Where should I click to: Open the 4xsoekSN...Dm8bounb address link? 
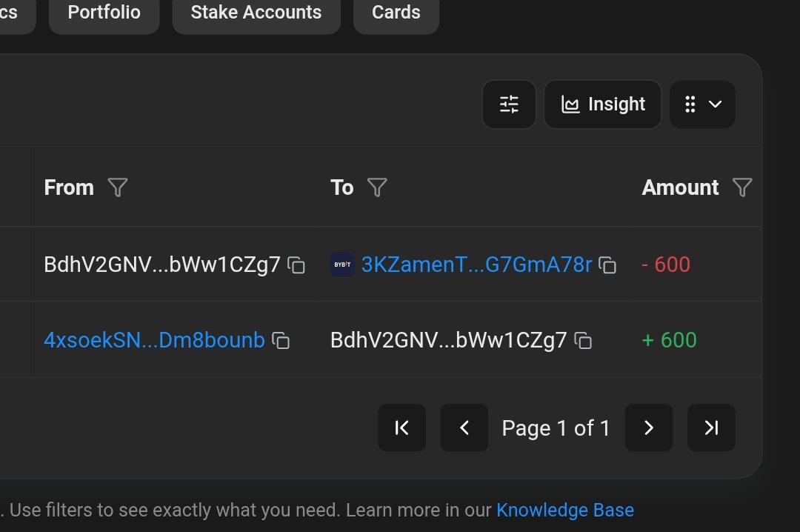click(154, 340)
